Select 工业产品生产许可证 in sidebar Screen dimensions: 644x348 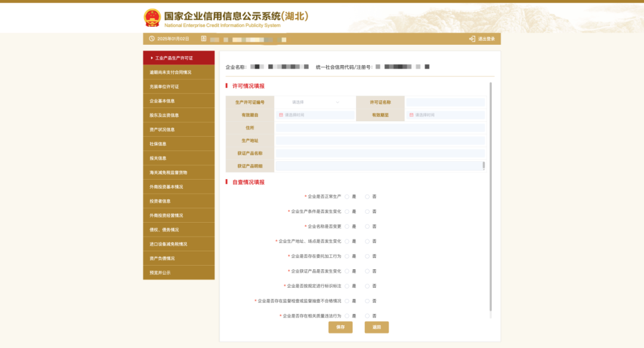pos(179,58)
